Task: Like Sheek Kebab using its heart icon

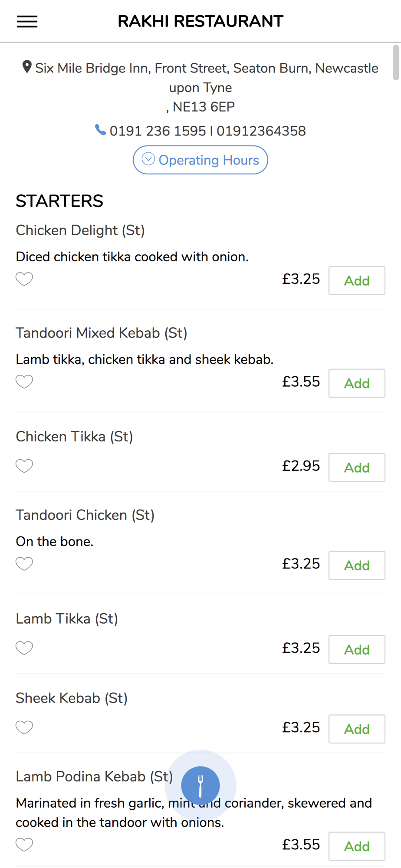Action: coord(24,727)
